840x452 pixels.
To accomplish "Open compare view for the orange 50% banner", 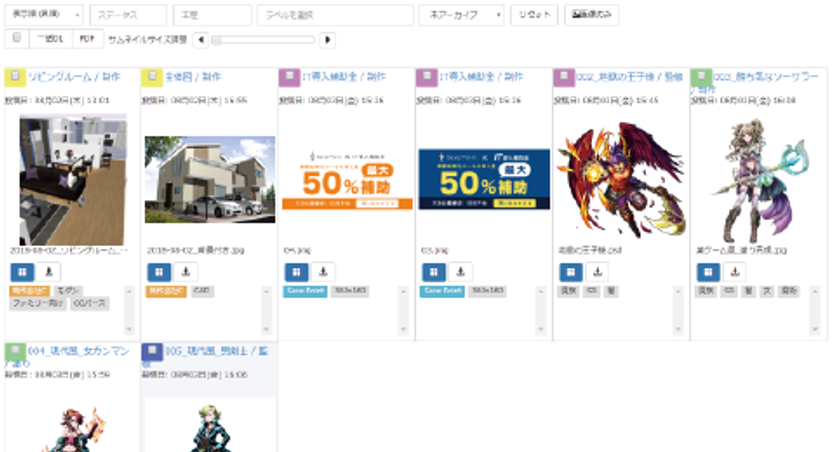I will coord(296,272).
